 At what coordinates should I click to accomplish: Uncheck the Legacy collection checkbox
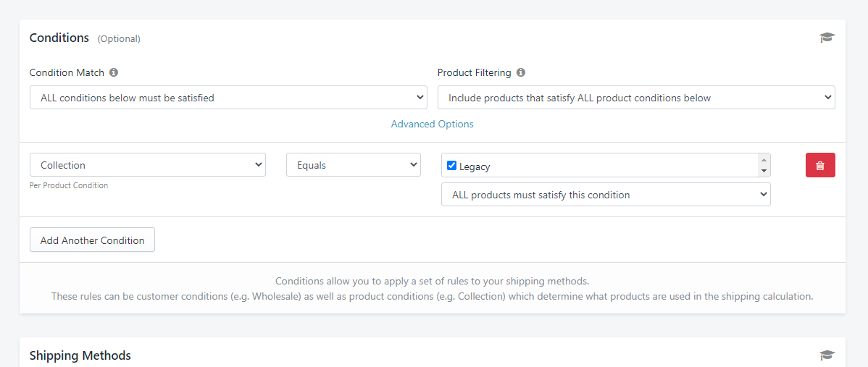point(451,166)
